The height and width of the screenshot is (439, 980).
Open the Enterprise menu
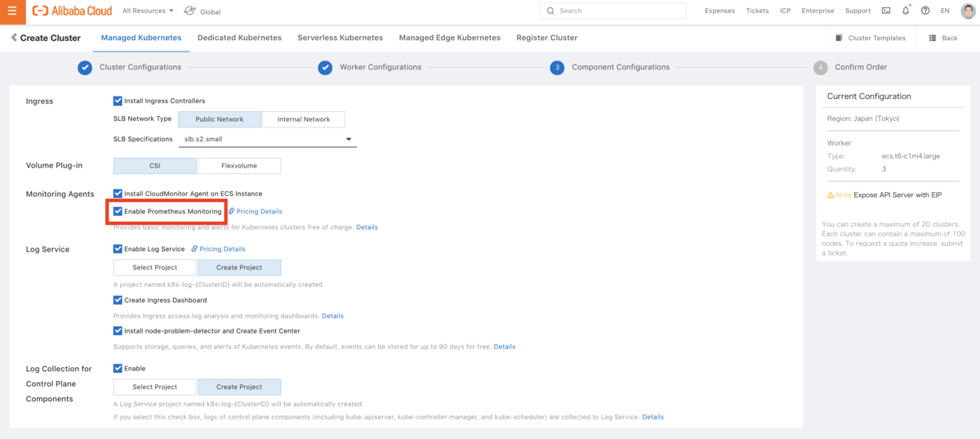coord(817,11)
